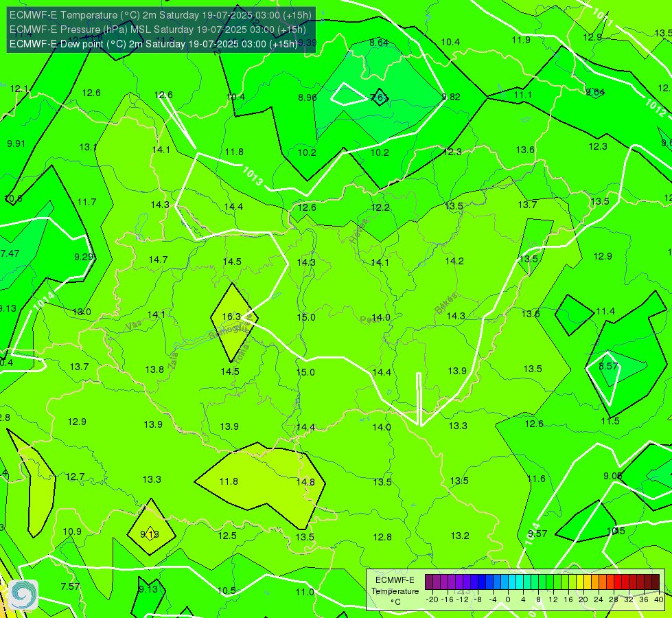Click the yellow 20°C legend swatch
Screen dimensions: 672x618
tap(580, 582)
